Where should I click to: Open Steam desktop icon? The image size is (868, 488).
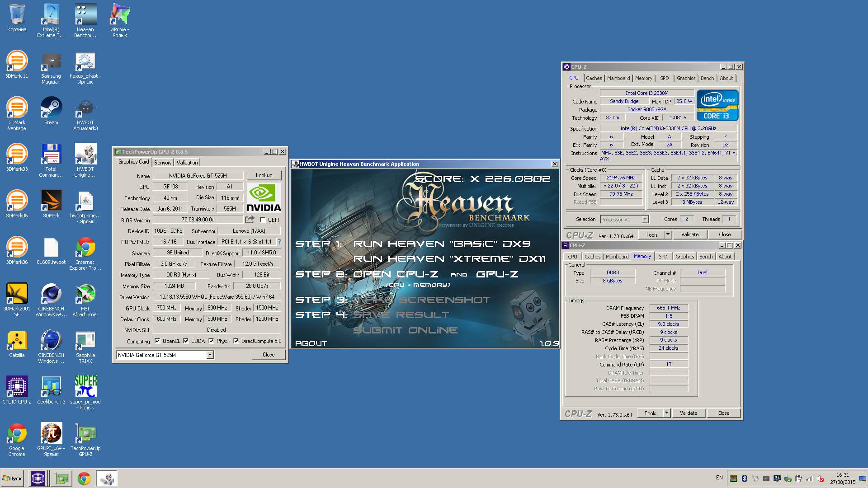pos(51,111)
